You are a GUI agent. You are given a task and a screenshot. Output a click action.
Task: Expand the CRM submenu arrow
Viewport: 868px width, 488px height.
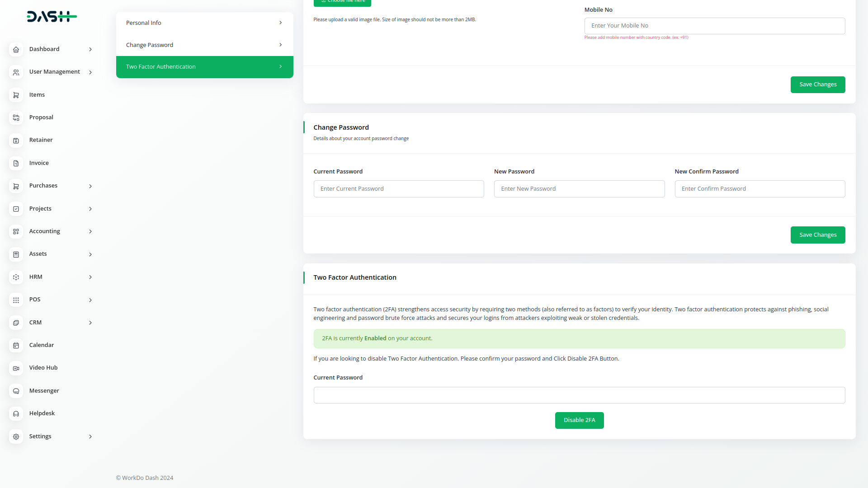[x=90, y=323]
